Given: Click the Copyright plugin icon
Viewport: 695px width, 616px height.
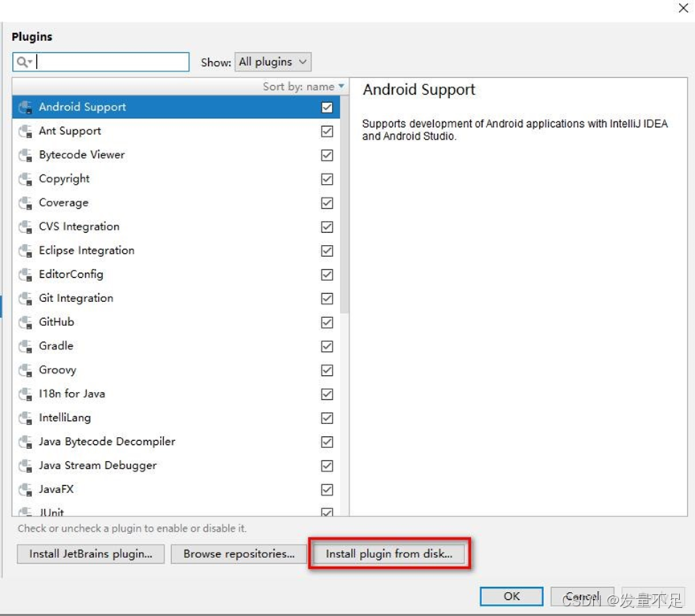Looking at the screenshot, I should pos(25,179).
